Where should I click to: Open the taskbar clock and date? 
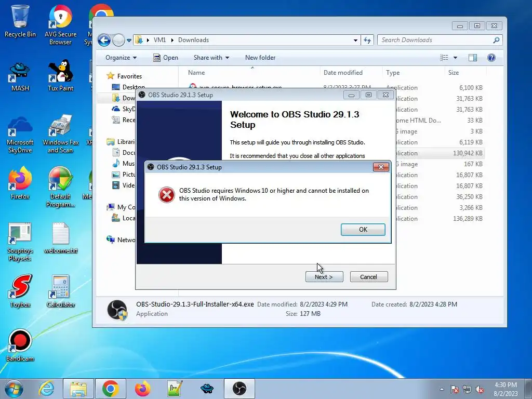click(x=506, y=389)
